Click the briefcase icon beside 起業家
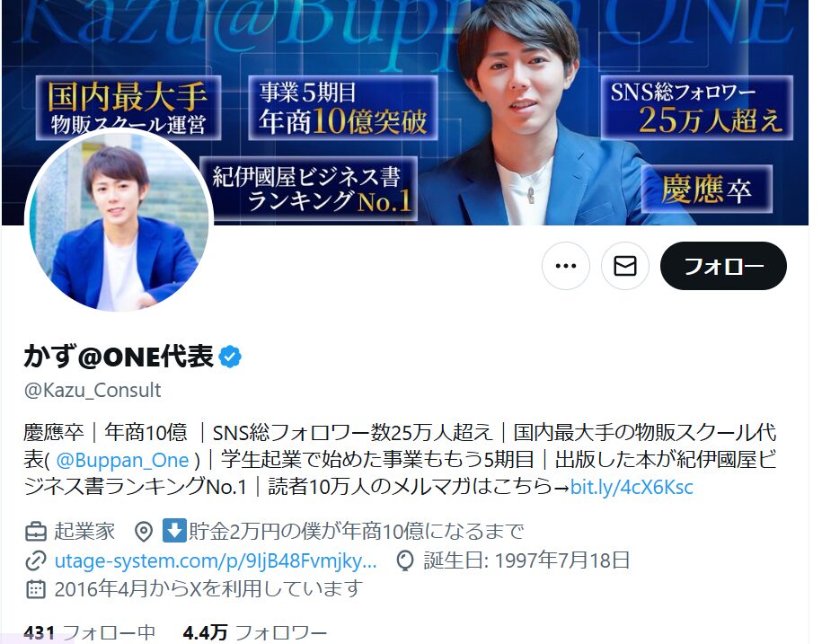Screen dimensions: 822x644 click(x=36, y=532)
